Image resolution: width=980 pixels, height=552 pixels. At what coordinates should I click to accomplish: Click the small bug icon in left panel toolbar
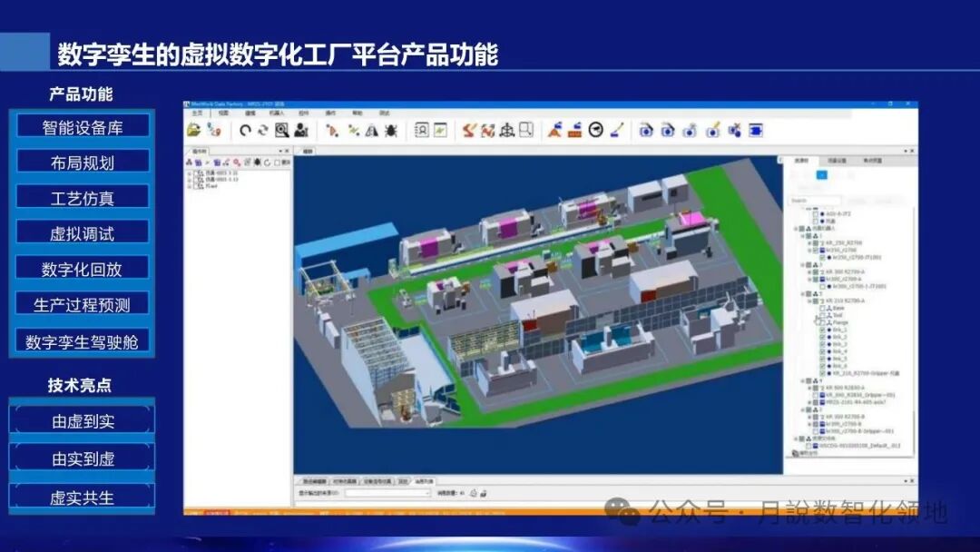[x=257, y=163]
